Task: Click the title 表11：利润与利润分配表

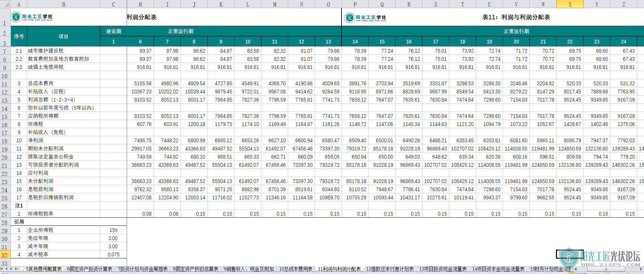Action: pyautogui.click(x=516, y=17)
